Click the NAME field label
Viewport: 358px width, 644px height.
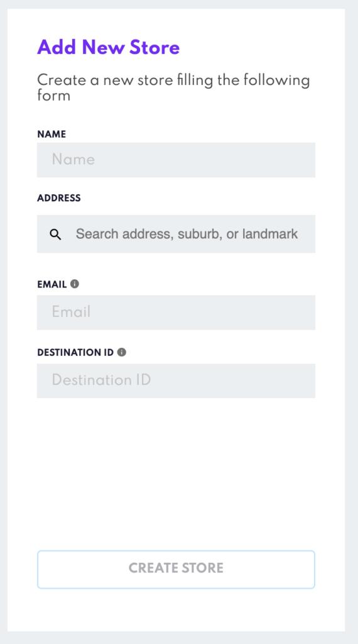coord(52,135)
